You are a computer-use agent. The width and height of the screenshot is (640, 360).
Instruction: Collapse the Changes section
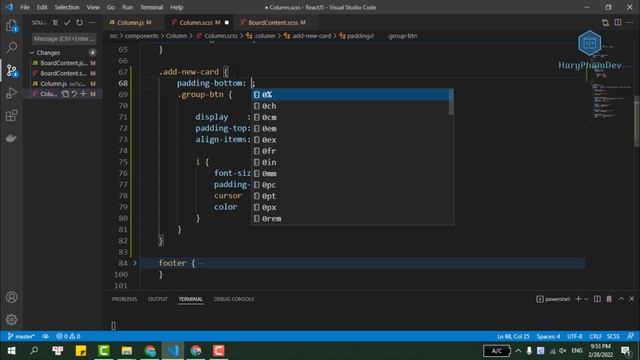coord(32,53)
